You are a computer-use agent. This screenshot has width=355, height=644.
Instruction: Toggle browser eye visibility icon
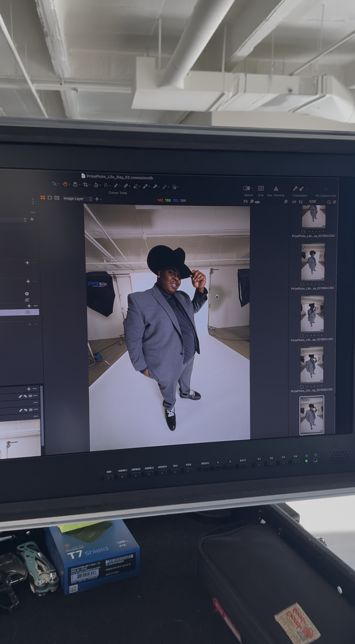pos(294,202)
